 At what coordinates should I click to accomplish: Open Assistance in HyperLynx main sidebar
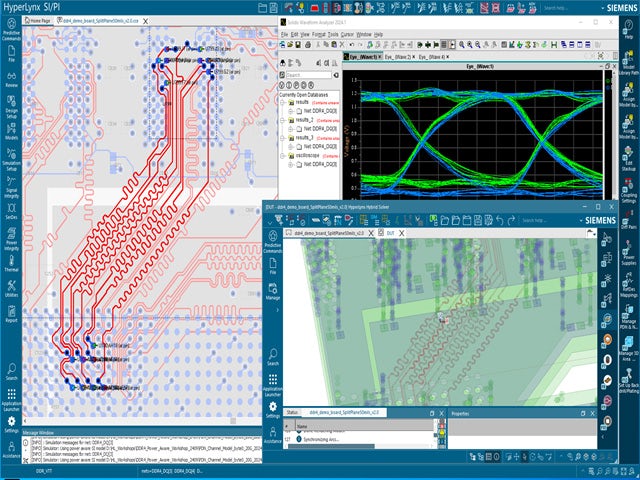[11, 450]
